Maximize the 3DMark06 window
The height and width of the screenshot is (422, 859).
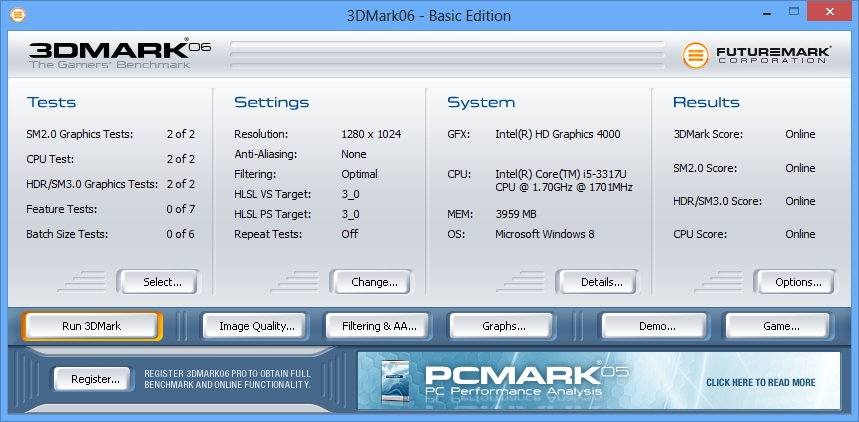tap(794, 11)
